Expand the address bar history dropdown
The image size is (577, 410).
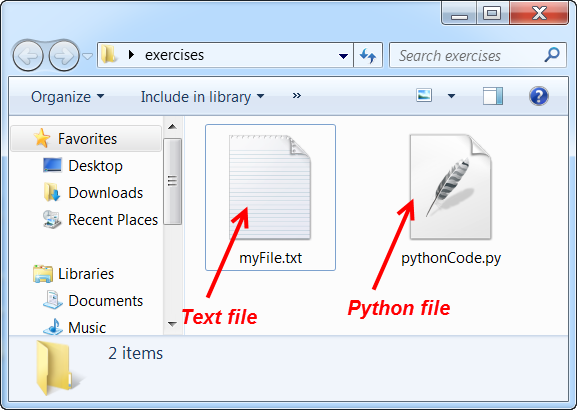[x=343, y=56]
